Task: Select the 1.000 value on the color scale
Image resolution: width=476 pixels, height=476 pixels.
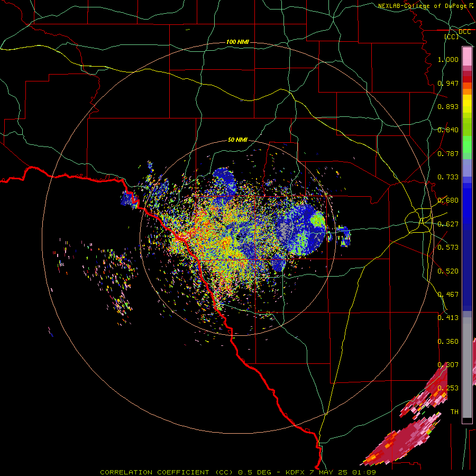Action: click(x=448, y=59)
